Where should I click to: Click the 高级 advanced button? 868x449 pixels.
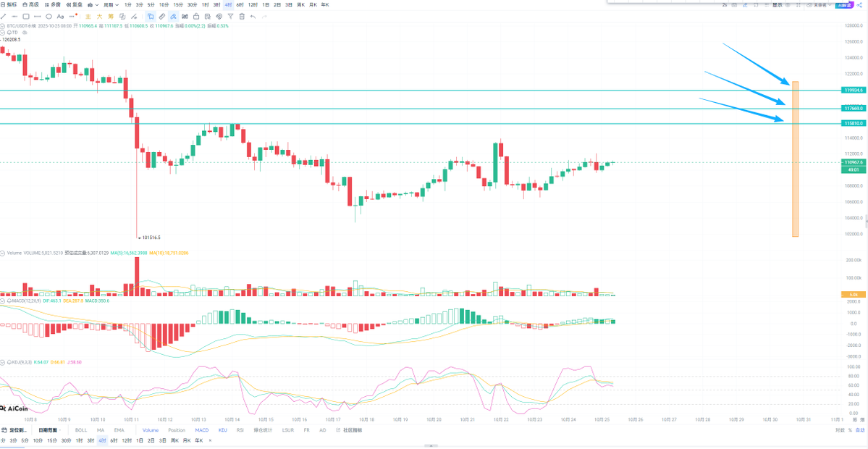click(31, 4)
